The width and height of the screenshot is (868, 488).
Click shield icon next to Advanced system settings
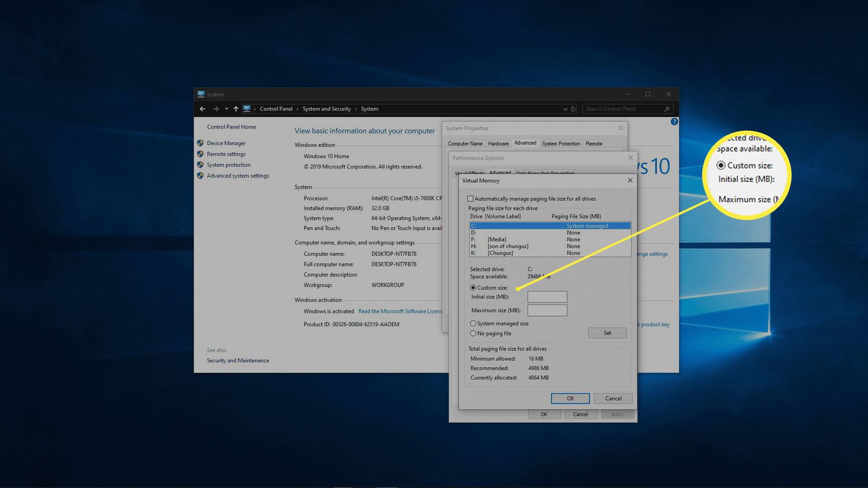coord(200,176)
